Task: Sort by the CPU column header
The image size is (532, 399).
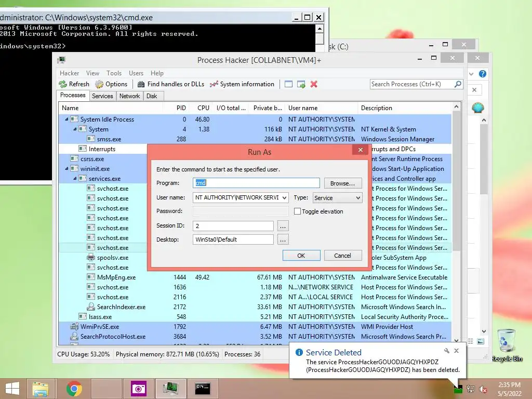Action: click(x=203, y=108)
